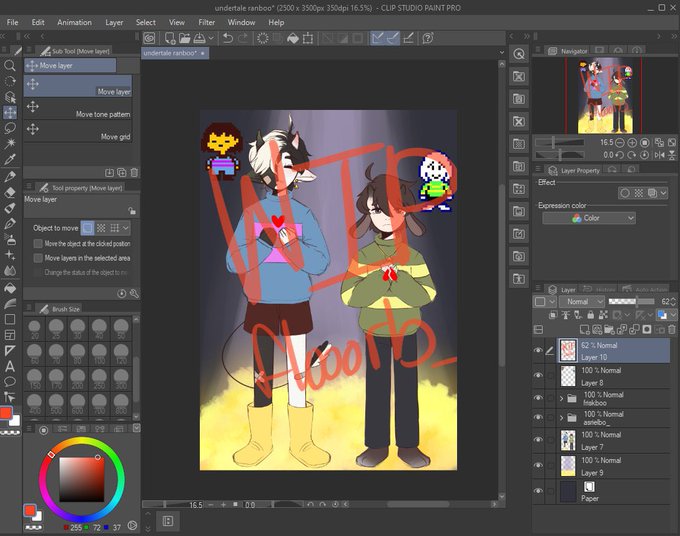Screen dimensions: 680x536
Task: Flip horizontal icon in Navigator
Action: click(659, 155)
